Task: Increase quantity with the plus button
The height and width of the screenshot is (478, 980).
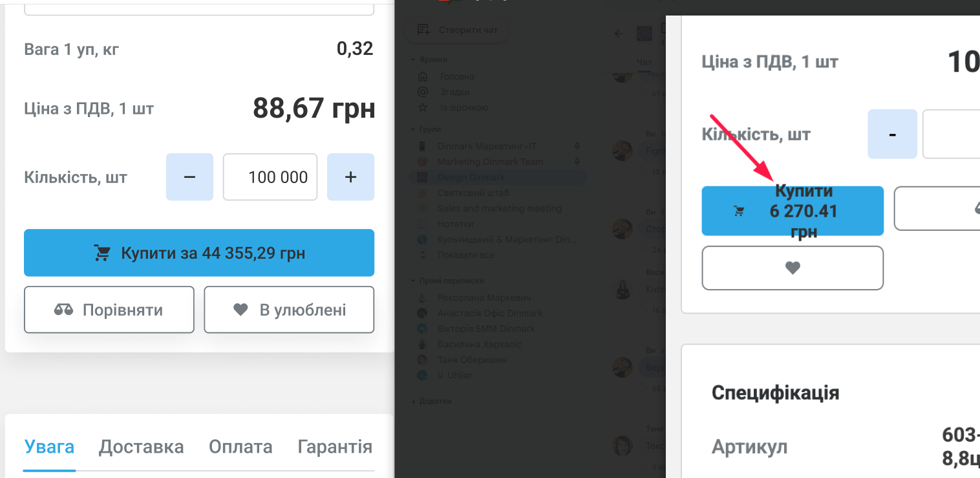Action: [x=350, y=177]
